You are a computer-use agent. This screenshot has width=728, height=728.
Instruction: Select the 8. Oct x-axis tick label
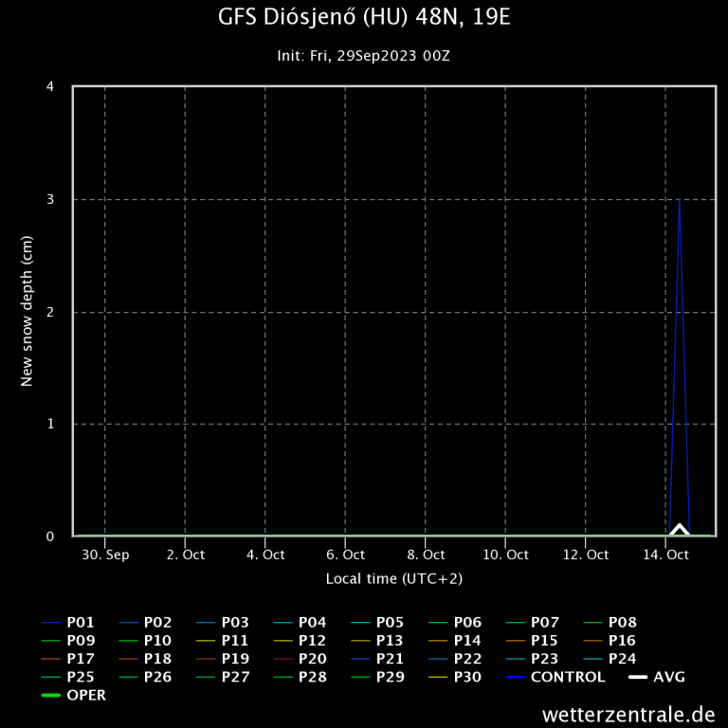pos(426,555)
